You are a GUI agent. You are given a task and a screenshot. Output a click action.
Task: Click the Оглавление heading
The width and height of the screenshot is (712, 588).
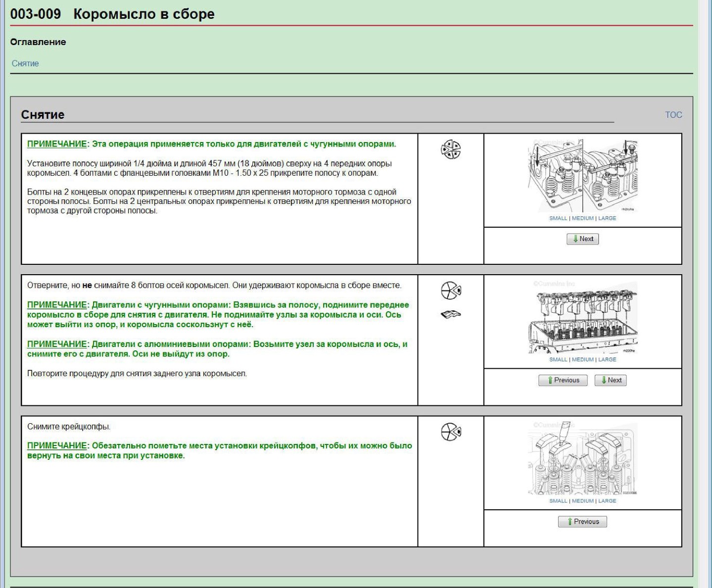[38, 42]
